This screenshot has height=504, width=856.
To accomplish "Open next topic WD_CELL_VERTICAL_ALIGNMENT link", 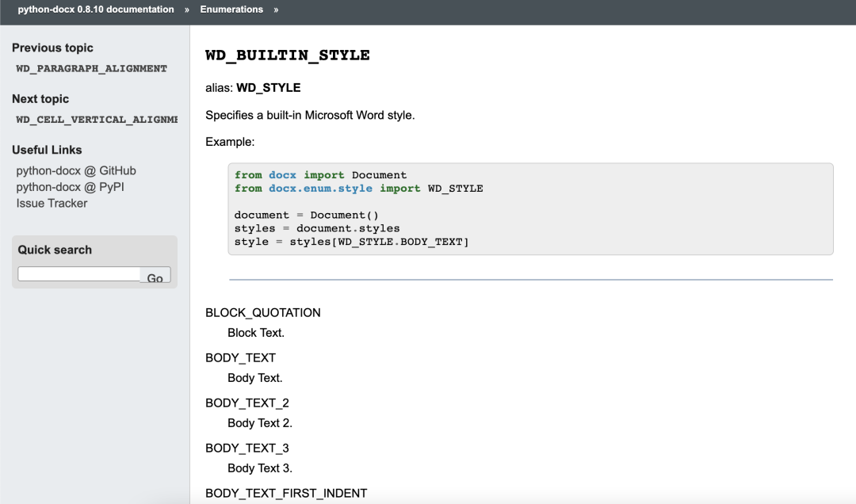I will pos(97,120).
